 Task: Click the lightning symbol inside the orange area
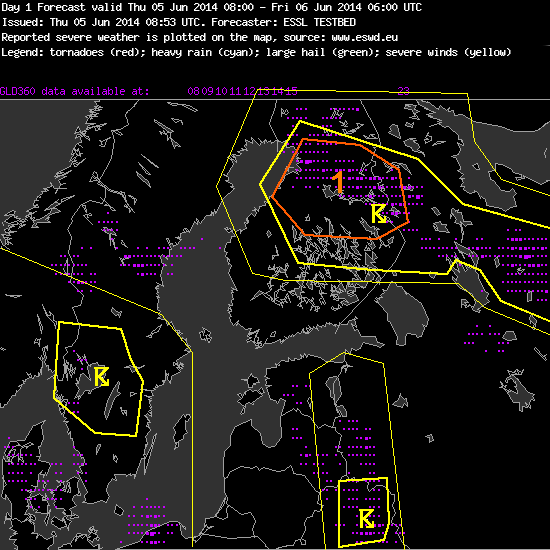(x=378, y=214)
